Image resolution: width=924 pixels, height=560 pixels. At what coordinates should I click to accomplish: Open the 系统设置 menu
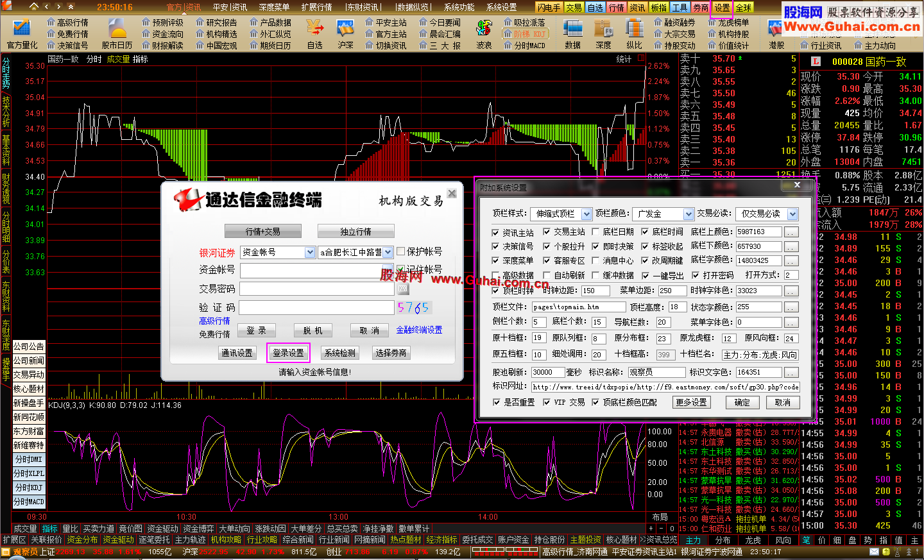(x=502, y=7)
